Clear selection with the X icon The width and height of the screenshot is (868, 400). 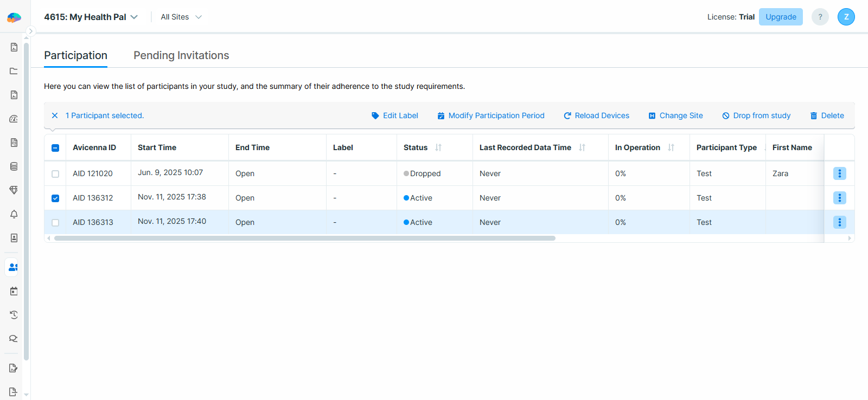point(55,115)
